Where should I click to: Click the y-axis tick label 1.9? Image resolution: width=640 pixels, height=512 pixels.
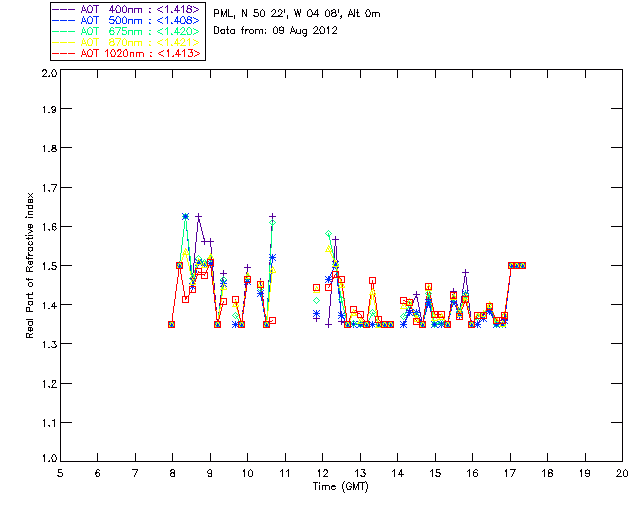click(x=49, y=109)
